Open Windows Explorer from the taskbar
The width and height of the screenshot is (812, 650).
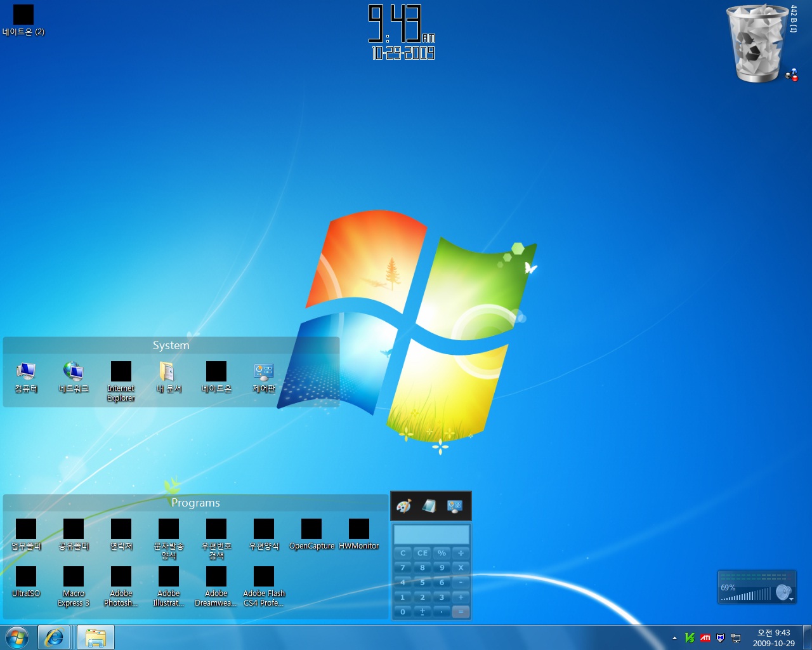pos(96,637)
